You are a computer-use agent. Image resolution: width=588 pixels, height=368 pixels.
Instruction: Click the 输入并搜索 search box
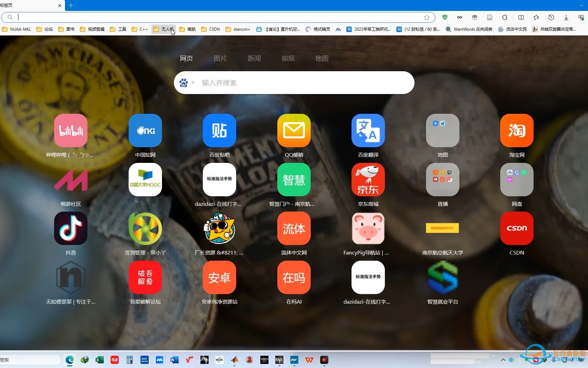pos(294,82)
